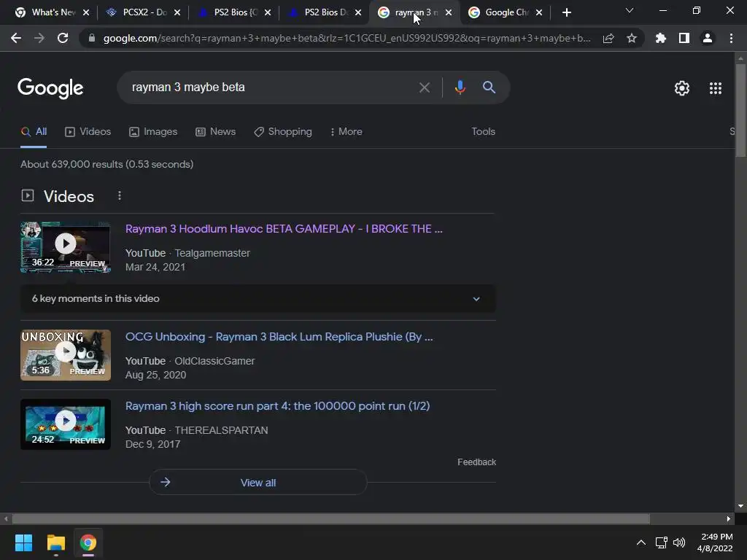This screenshot has width=747, height=560.
Task: Go to the Google logo homepage
Action: pos(50,88)
